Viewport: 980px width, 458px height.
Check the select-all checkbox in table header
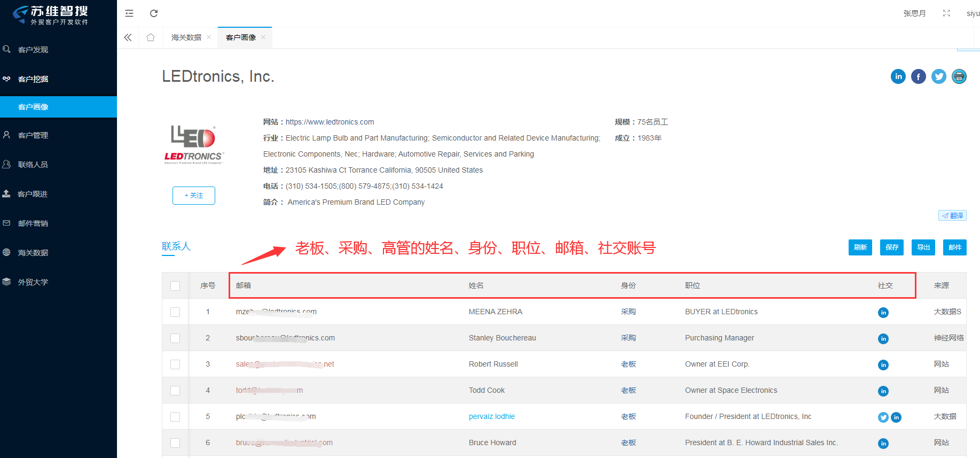175,286
